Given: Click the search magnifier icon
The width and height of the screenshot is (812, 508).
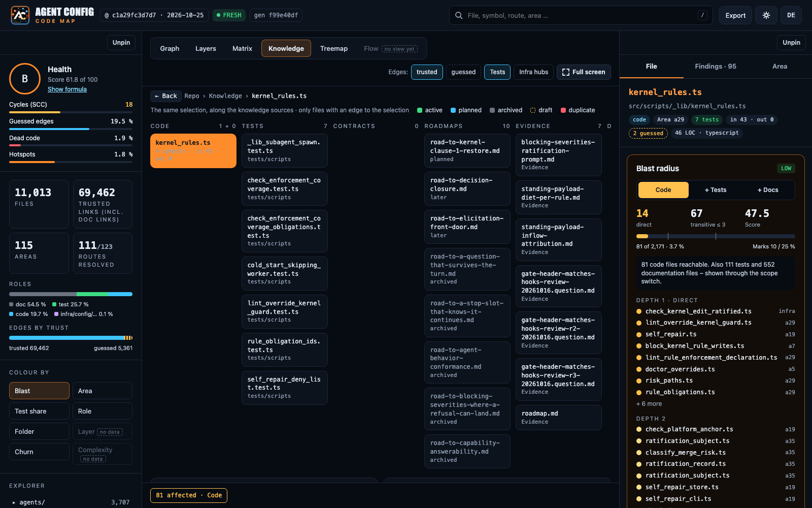Looking at the screenshot, I should coord(459,15).
